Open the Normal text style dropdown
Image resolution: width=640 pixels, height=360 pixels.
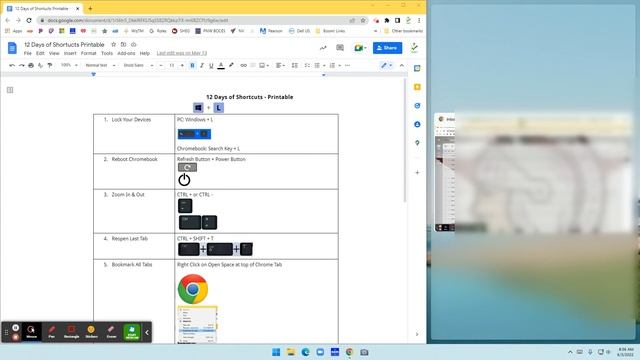[100, 65]
